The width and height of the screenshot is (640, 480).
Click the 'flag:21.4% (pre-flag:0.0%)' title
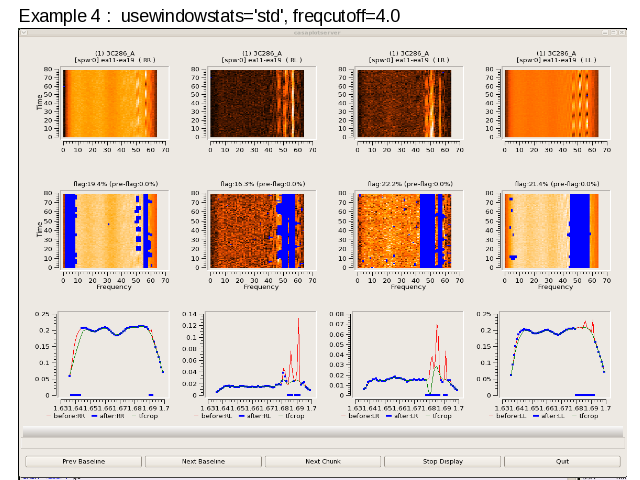coord(557,184)
